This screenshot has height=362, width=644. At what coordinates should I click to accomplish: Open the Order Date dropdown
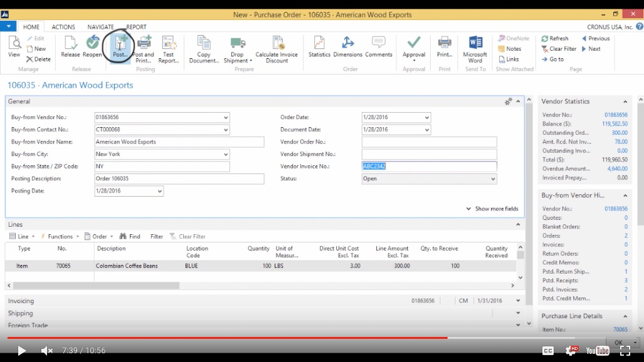[x=427, y=117]
